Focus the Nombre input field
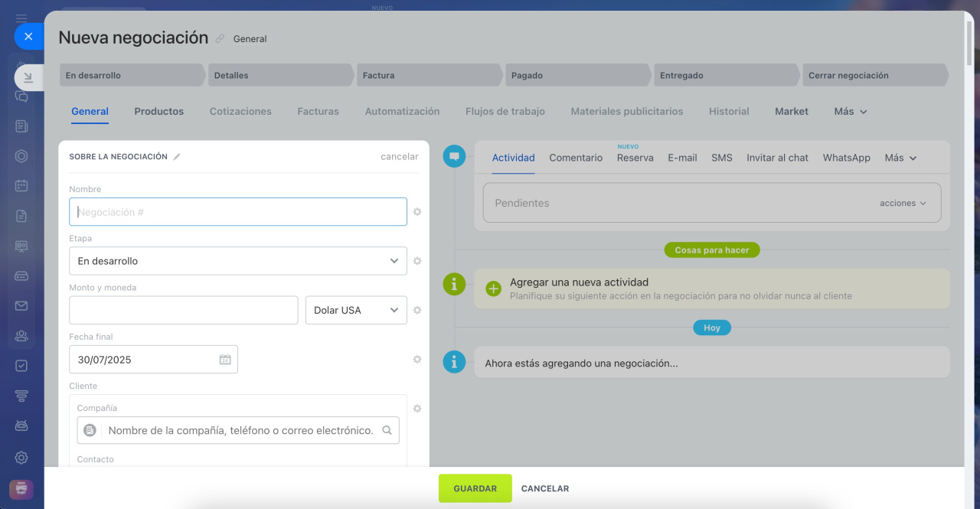Viewport: 980px width, 509px height. click(x=238, y=212)
